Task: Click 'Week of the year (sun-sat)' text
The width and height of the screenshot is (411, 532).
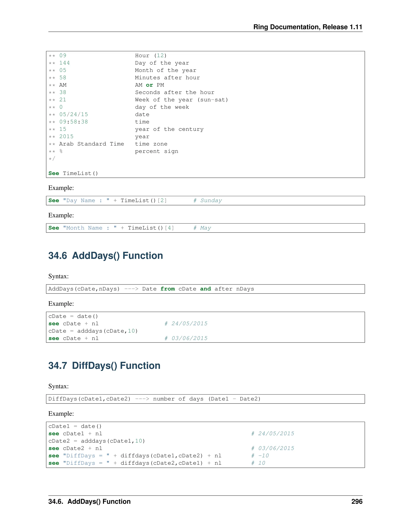Action: (181, 100)
